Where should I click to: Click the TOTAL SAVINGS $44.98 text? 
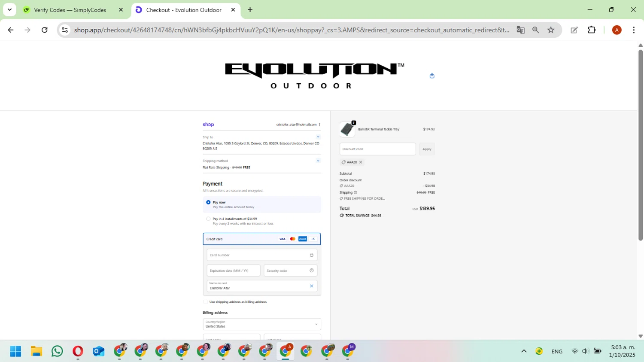(363, 216)
